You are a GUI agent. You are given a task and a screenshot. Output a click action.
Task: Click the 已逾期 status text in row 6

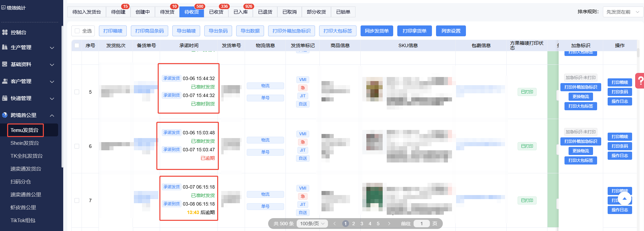click(208, 158)
